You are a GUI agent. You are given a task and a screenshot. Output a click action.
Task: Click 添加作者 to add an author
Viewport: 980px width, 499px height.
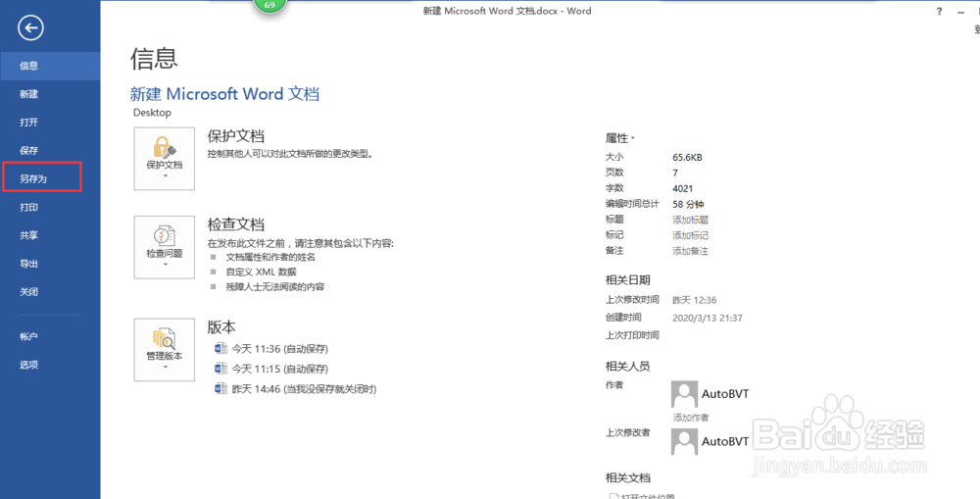tap(691, 417)
